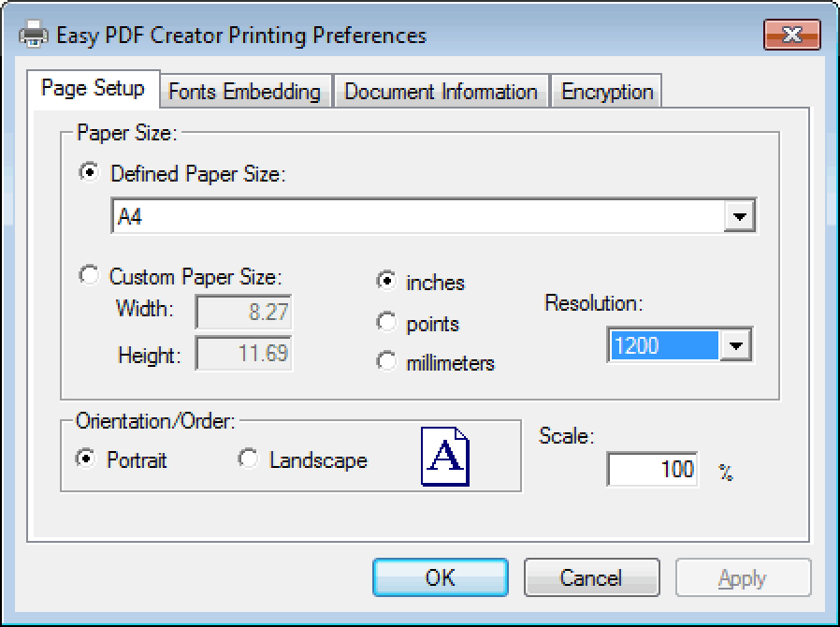Screen dimensions: 840x627
Task: Click the Cancel button
Action: tap(591, 577)
